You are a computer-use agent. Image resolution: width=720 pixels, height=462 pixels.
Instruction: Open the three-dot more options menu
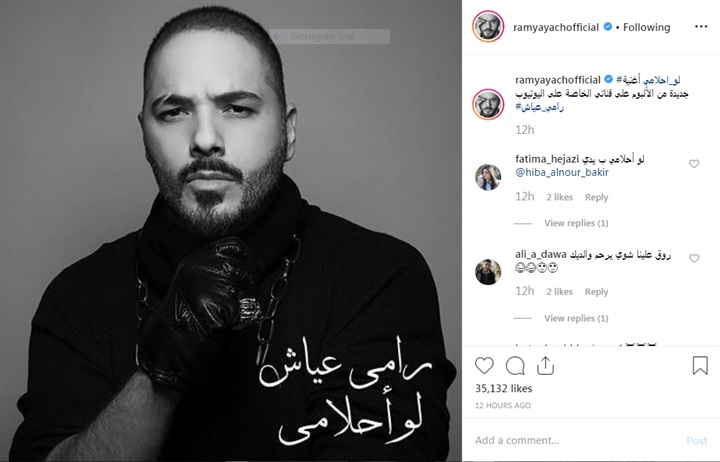tap(701, 27)
